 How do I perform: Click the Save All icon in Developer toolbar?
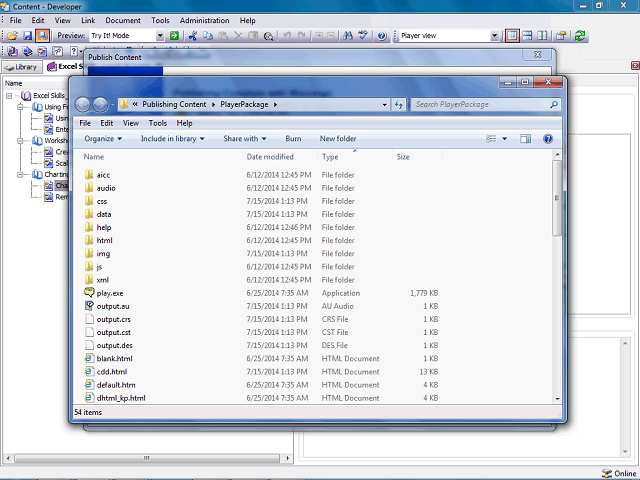point(42,36)
